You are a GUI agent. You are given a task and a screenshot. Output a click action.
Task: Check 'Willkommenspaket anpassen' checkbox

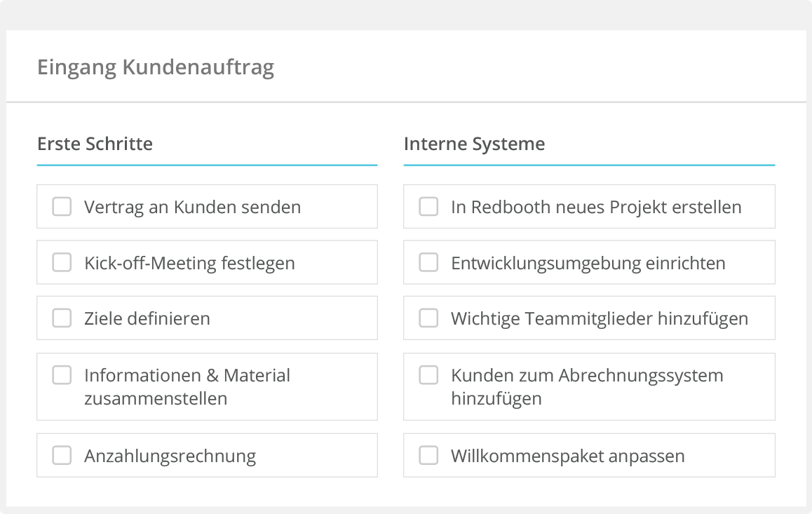point(428,455)
